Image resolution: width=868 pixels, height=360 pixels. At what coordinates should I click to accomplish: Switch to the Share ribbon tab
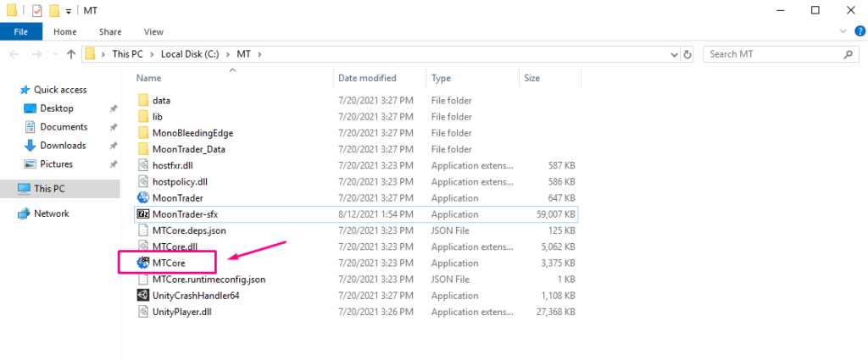(x=110, y=31)
